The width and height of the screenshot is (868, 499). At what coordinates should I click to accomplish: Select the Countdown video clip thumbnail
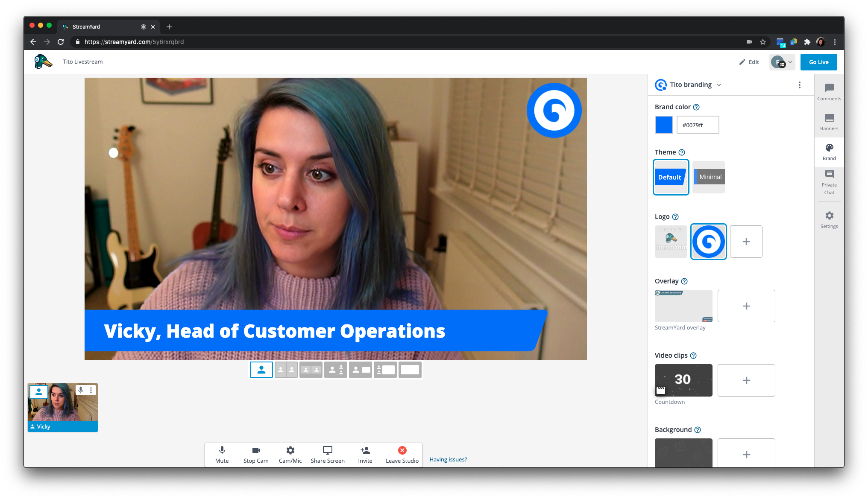coord(683,380)
